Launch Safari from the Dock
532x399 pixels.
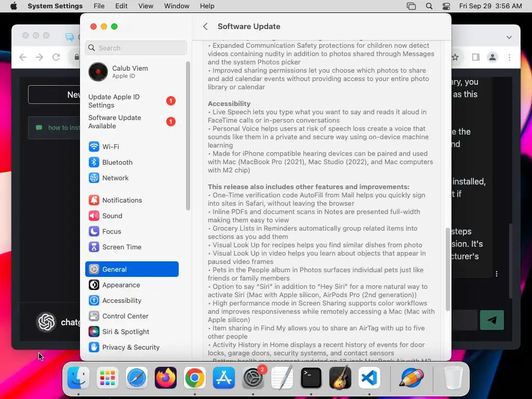[137, 378]
